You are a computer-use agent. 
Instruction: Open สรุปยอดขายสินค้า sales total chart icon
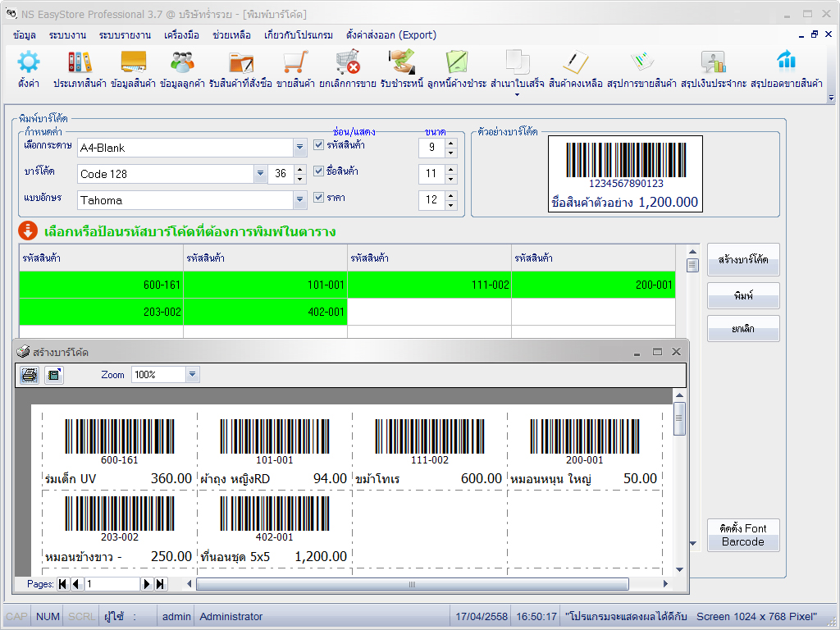click(787, 61)
